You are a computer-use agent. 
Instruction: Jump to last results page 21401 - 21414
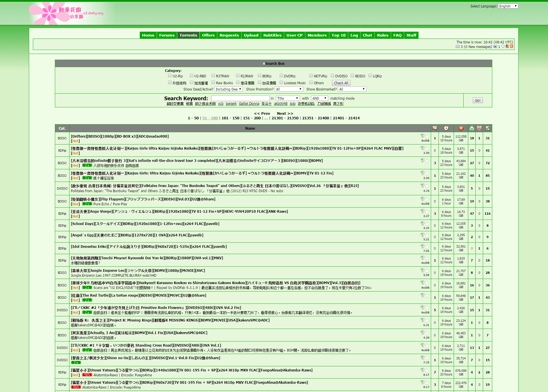[x=346, y=118]
